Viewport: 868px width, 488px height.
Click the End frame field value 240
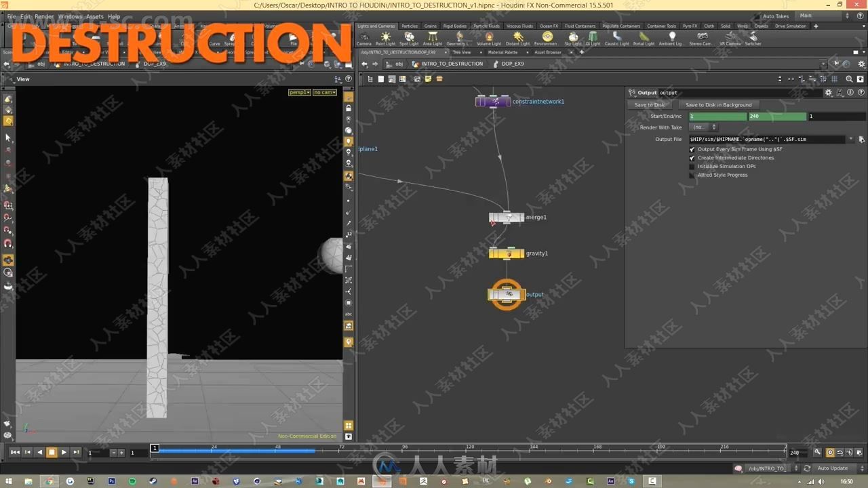(x=777, y=116)
